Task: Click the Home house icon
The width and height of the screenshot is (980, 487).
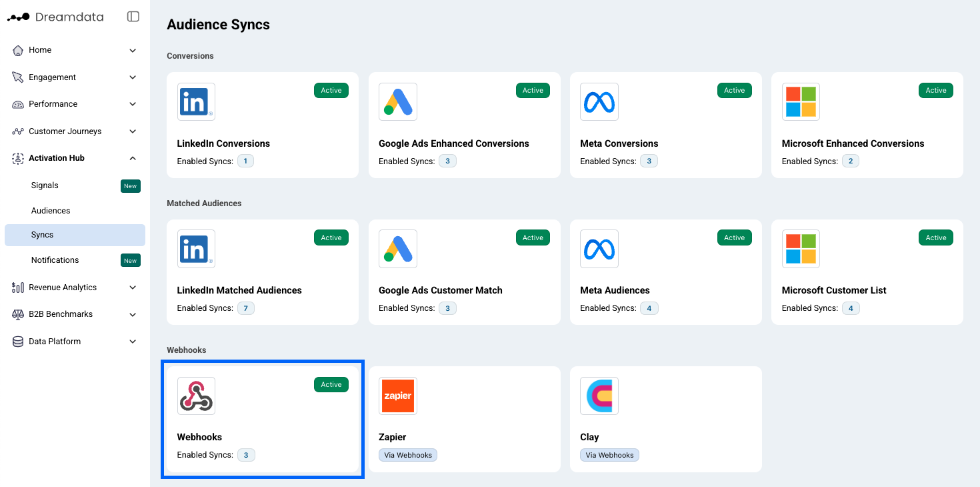Action: [x=18, y=50]
